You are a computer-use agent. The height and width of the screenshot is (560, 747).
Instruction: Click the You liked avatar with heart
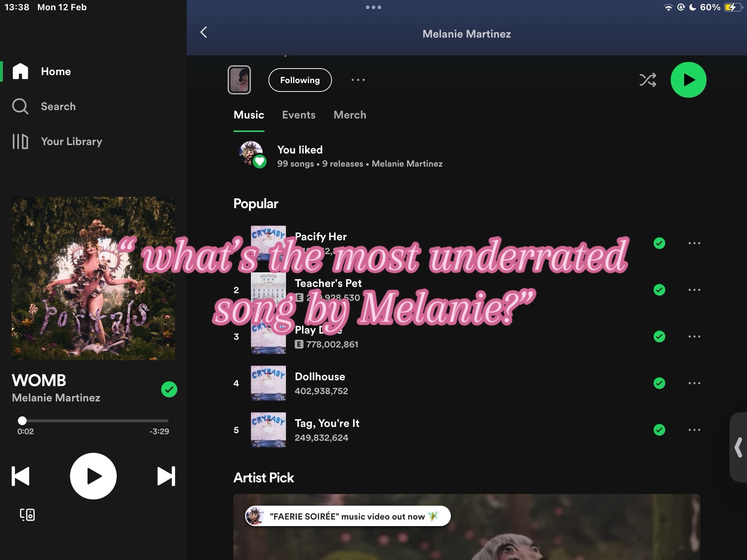[x=252, y=155]
